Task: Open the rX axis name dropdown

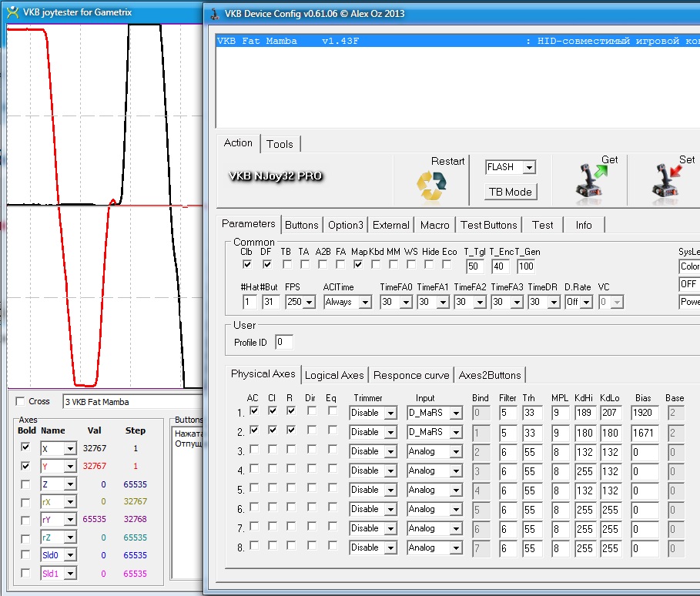Action: [x=70, y=502]
